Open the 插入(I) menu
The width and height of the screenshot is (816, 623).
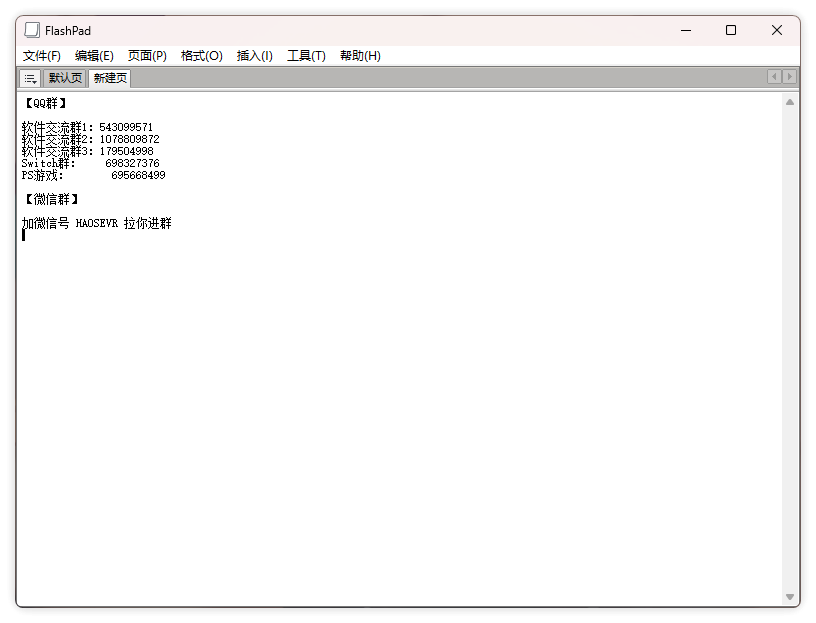pyautogui.click(x=254, y=56)
